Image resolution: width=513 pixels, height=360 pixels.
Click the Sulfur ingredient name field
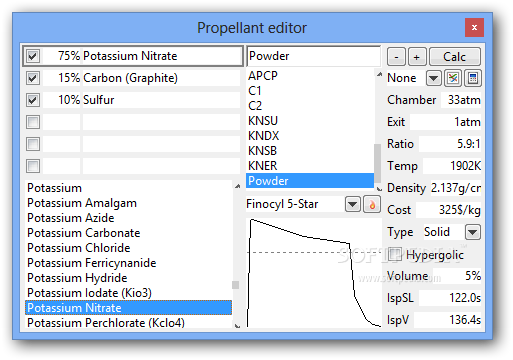click(x=161, y=100)
